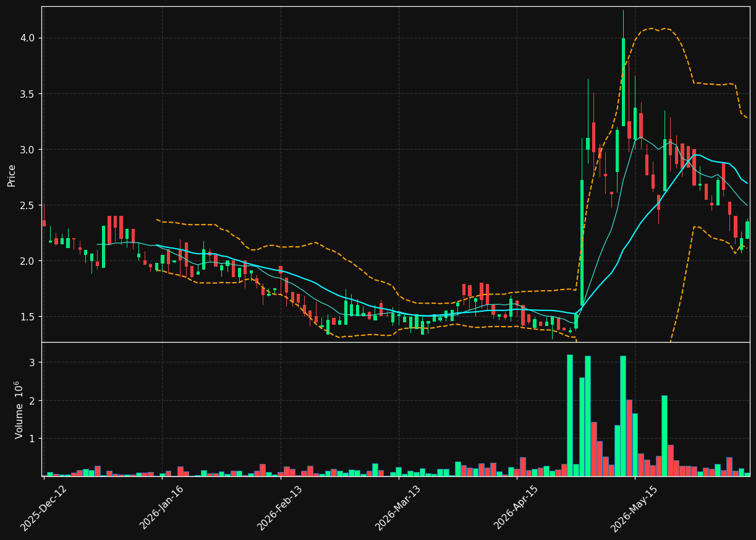Click the tall green candlestick reaching 4.0
Image resolution: width=756 pixels, height=540 pixels.
pyautogui.click(x=623, y=82)
